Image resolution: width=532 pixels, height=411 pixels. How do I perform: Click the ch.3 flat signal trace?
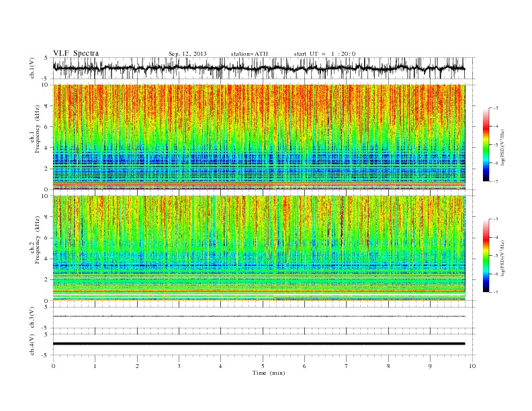point(259,316)
